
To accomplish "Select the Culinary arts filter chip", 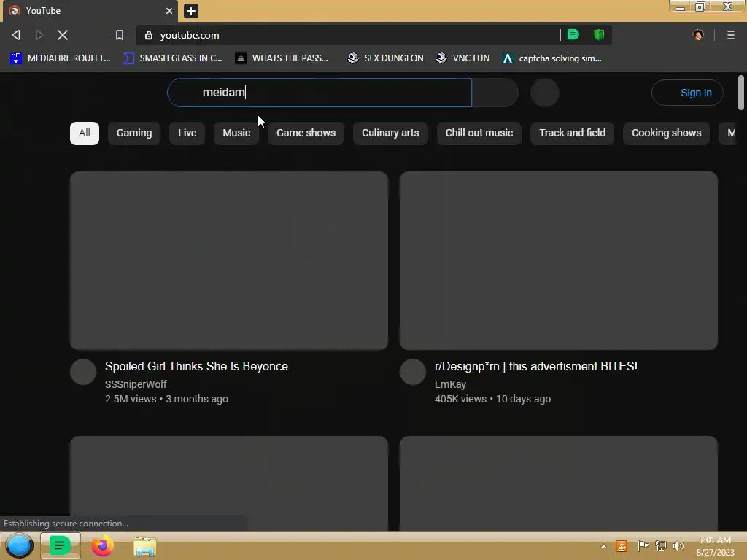I will [390, 133].
